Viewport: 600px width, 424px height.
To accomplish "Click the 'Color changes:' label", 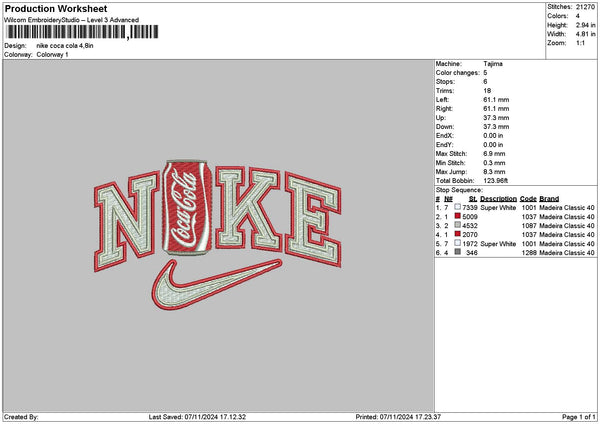I will 458,73.
